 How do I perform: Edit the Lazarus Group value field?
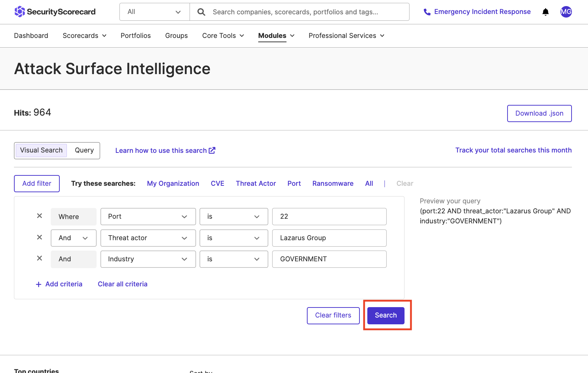[329, 238]
